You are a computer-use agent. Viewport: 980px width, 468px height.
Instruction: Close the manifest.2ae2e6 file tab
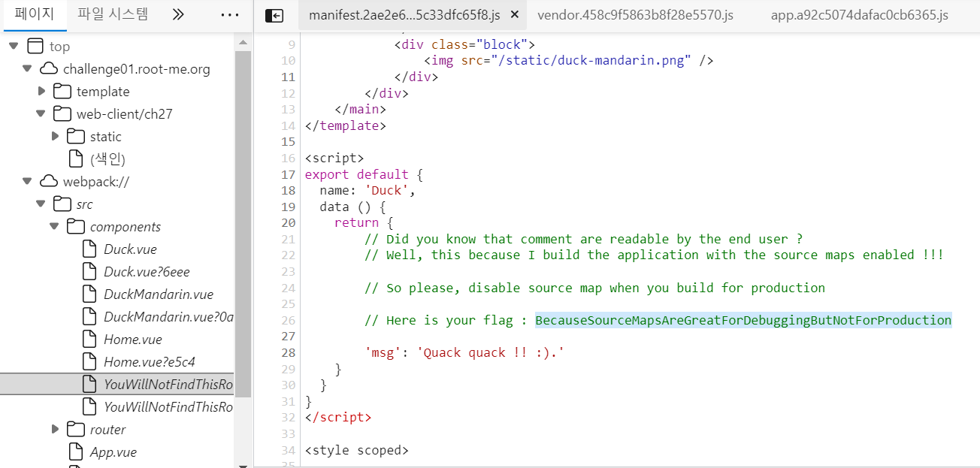click(x=515, y=15)
